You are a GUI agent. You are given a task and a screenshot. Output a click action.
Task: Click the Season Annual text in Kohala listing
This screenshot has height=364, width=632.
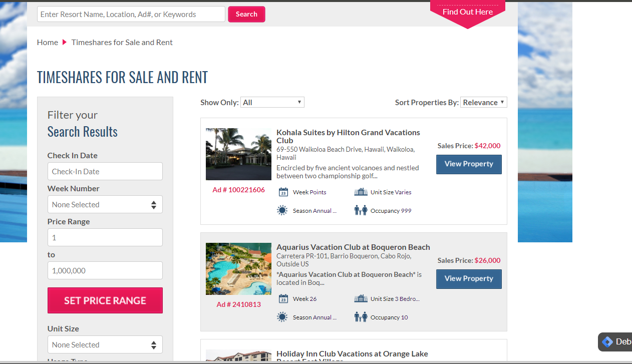pyautogui.click(x=314, y=211)
